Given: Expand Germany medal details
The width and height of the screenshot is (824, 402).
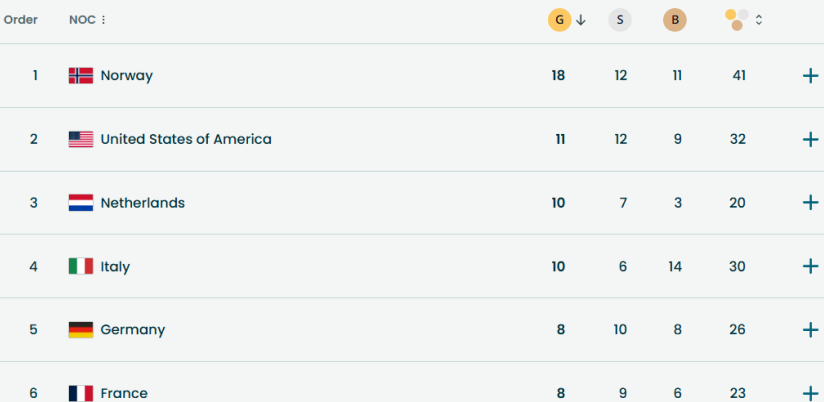Looking at the screenshot, I should tap(810, 330).
